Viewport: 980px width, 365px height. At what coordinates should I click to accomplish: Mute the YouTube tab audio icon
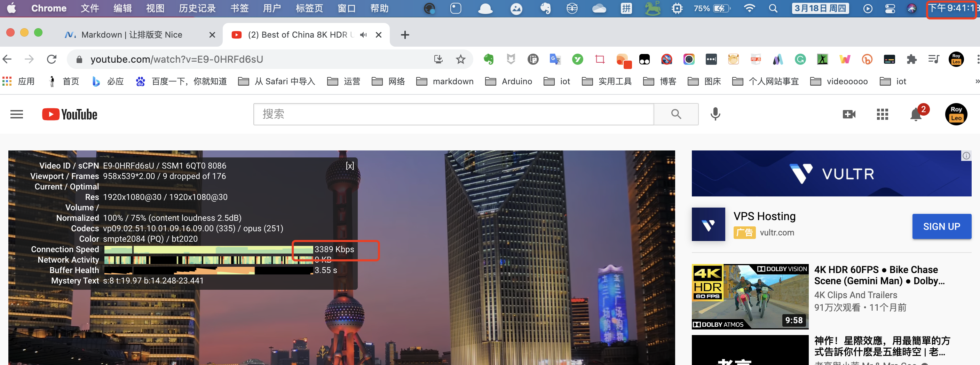[363, 35]
